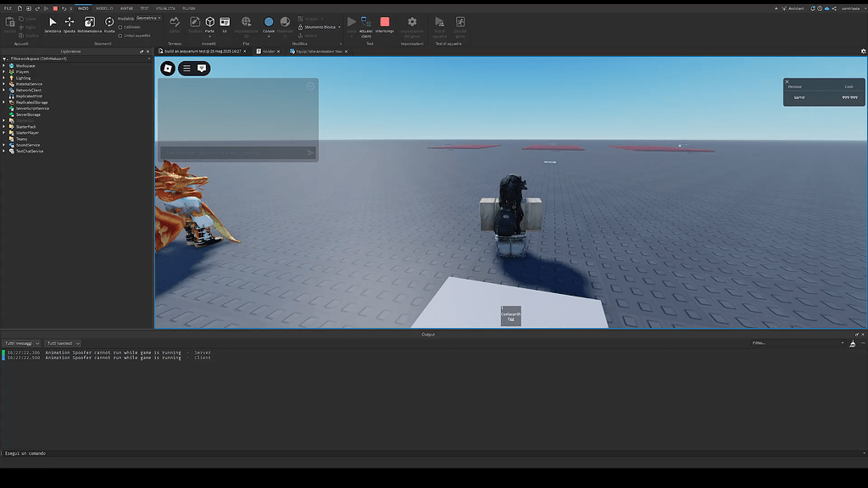Viewport: 868px width, 488px height.
Task: Select the Seleziona arrow tool
Action: (52, 22)
